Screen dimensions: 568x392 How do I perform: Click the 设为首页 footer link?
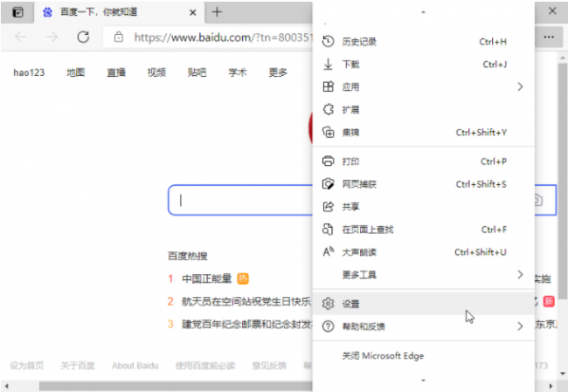pyautogui.click(x=27, y=366)
